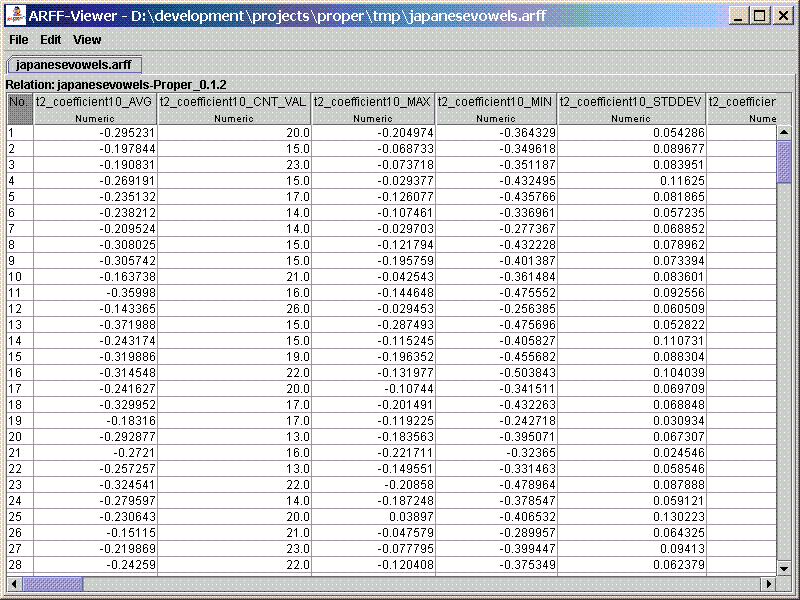The width and height of the screenshot is (800, 600).
Task: Select STDDEV cell 0.030934
Action: point(632,421)
